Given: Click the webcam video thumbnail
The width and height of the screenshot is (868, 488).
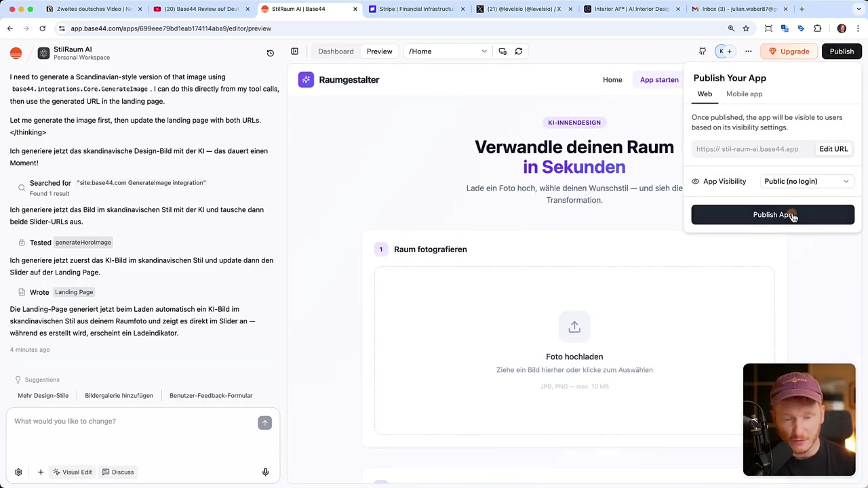Looking at the screenshot, I should (x=799, y=420).
